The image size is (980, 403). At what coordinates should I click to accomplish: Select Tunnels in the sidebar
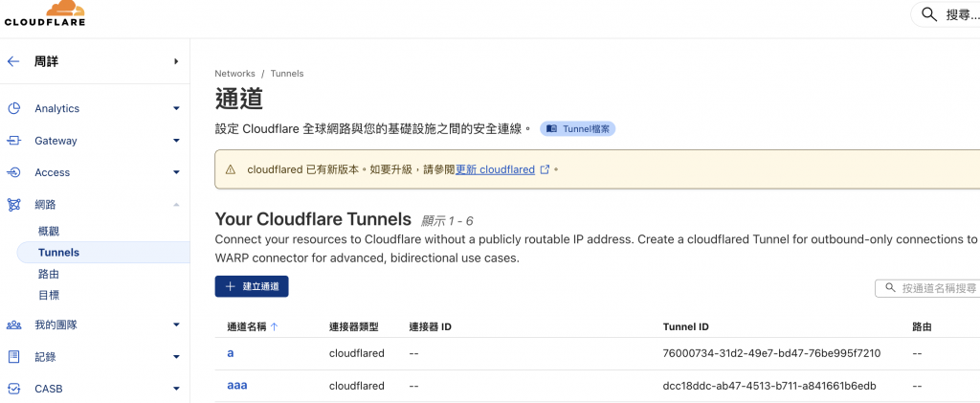tap(103, 253)
